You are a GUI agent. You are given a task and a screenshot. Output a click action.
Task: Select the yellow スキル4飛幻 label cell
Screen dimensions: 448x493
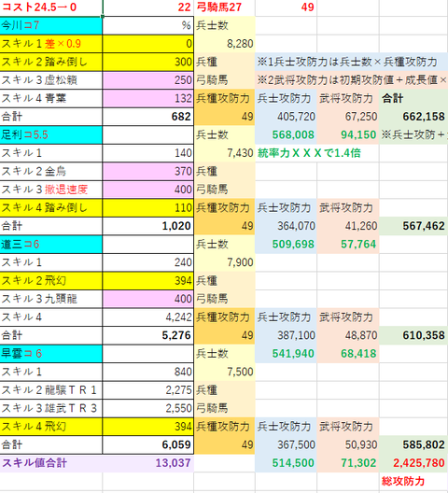tap(51, 427)
